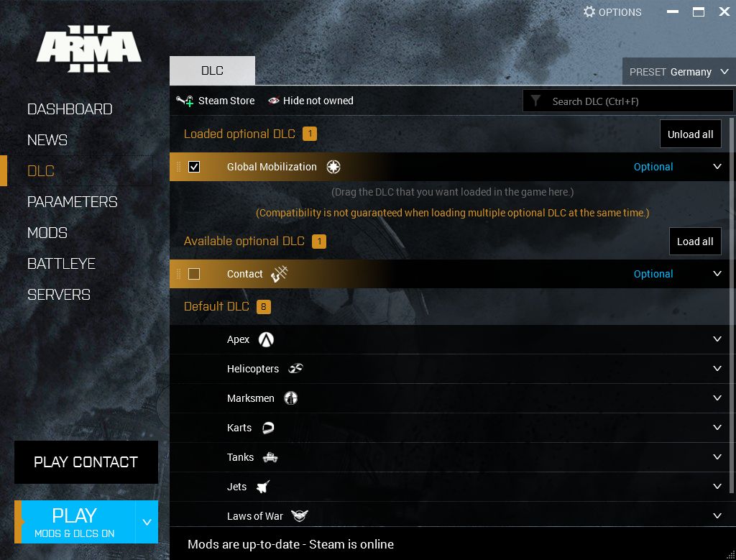Click the Laws of War icon
Viewport: 736px width, 560px height.
pyautogui.click(x=300, y=516)
